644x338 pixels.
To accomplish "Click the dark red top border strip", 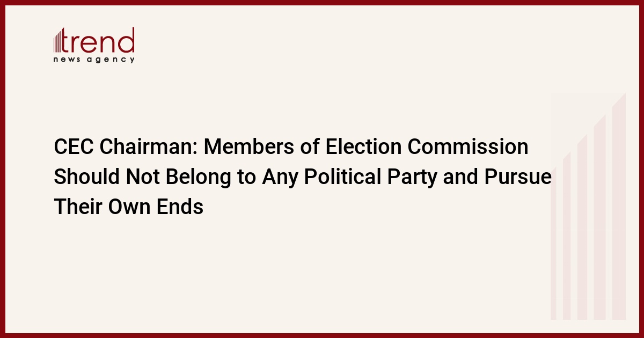I will (x=322, y=2).
